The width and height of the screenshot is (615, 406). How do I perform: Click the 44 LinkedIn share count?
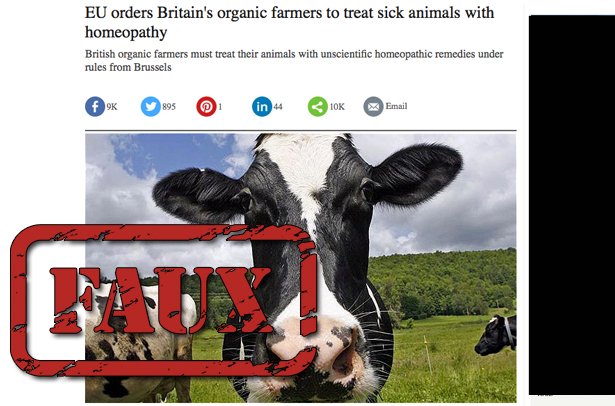click(x=278, y=107)
